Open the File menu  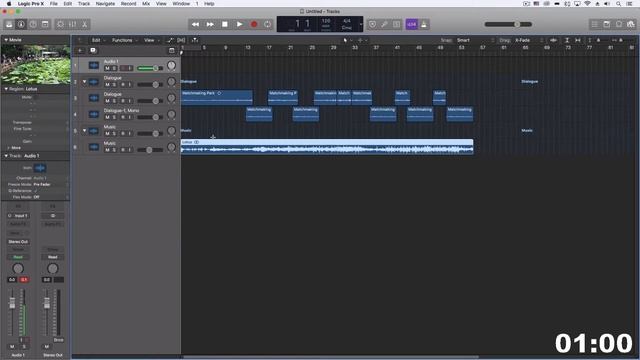pos(53,4)
